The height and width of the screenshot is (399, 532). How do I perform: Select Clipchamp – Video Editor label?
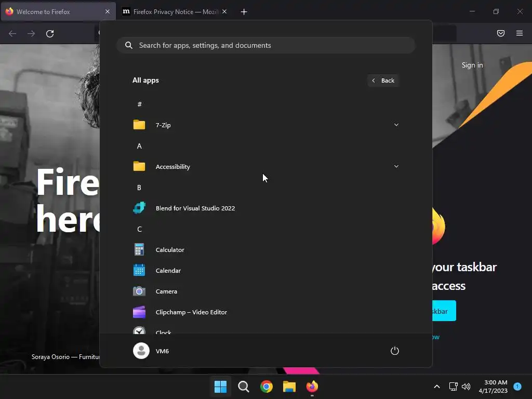click(191, 312)
